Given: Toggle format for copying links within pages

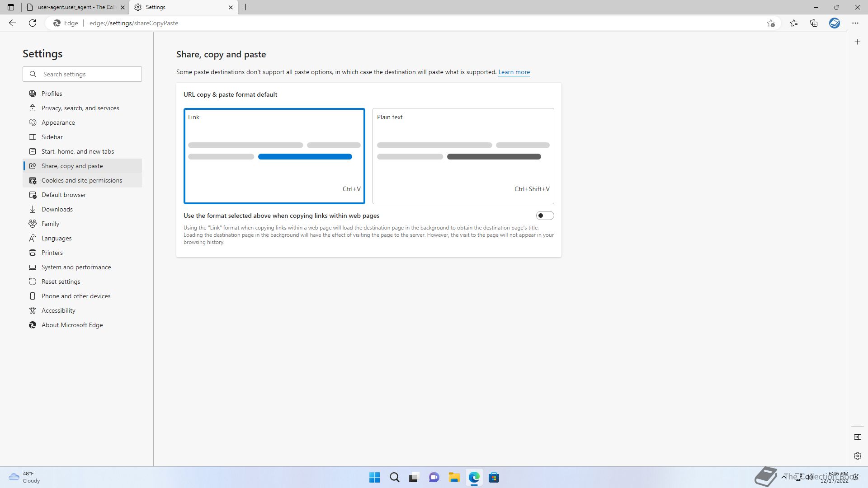Looking at the screenshot, I should [545, 216].
